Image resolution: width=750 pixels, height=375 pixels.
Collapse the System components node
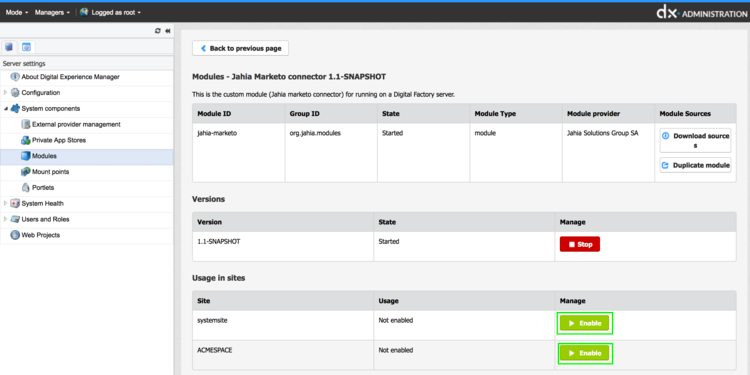point(6,109)
